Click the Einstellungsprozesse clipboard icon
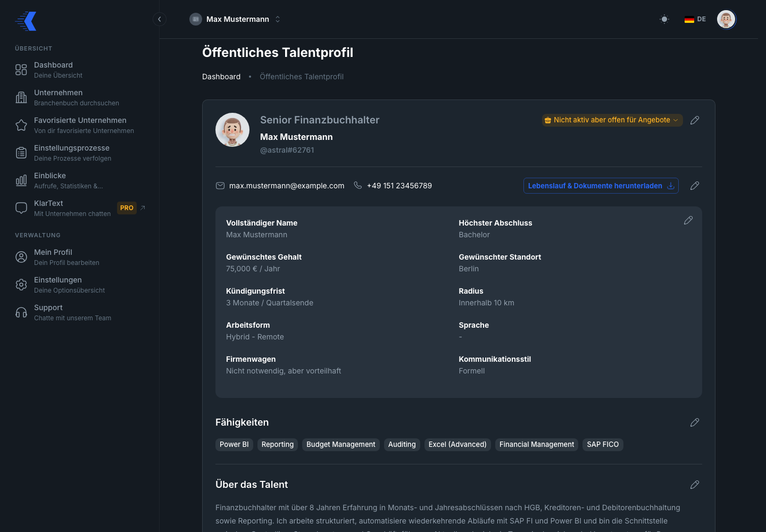 [21, 153]
